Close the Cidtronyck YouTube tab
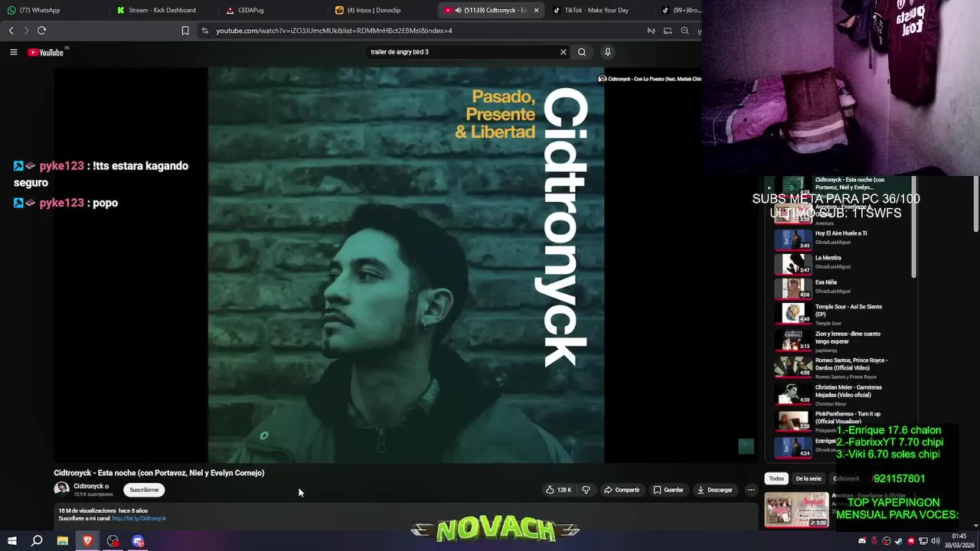 536,10
